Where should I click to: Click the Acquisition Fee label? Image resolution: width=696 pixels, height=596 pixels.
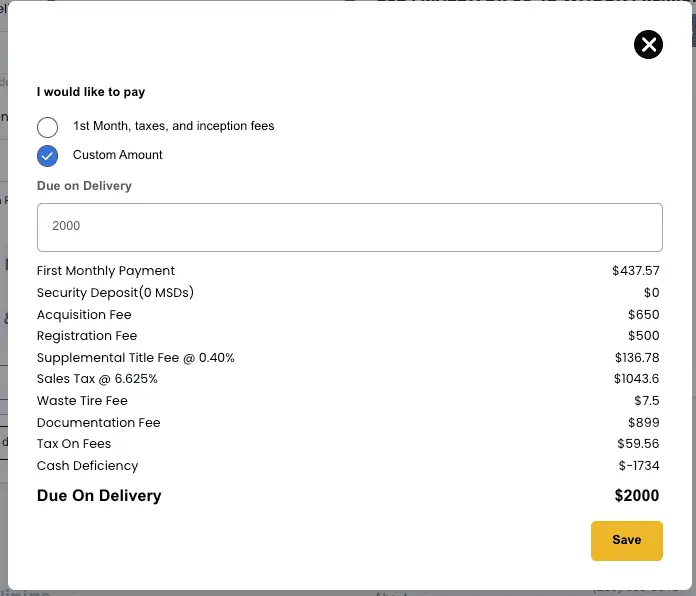pos(84,315)
